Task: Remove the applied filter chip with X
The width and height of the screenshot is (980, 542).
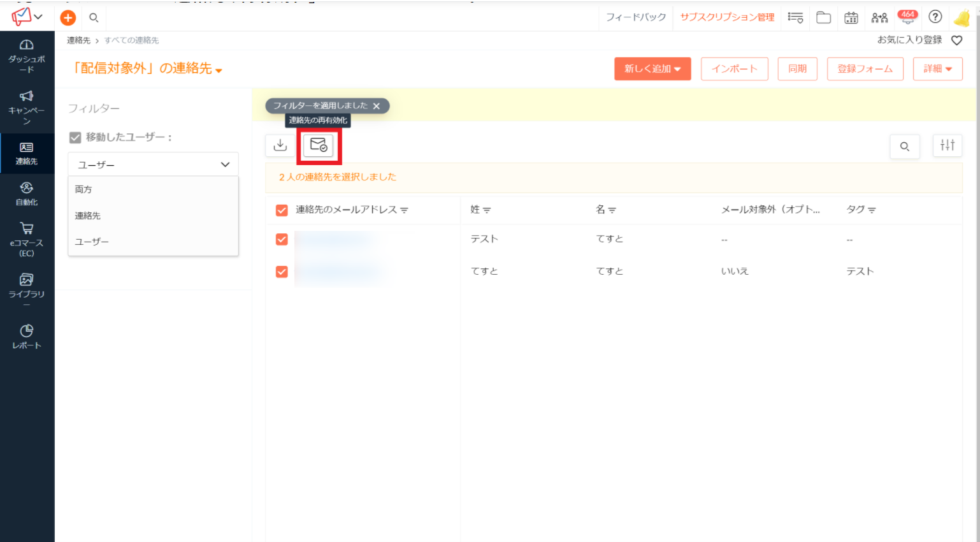Action: [x=377, y=106]
